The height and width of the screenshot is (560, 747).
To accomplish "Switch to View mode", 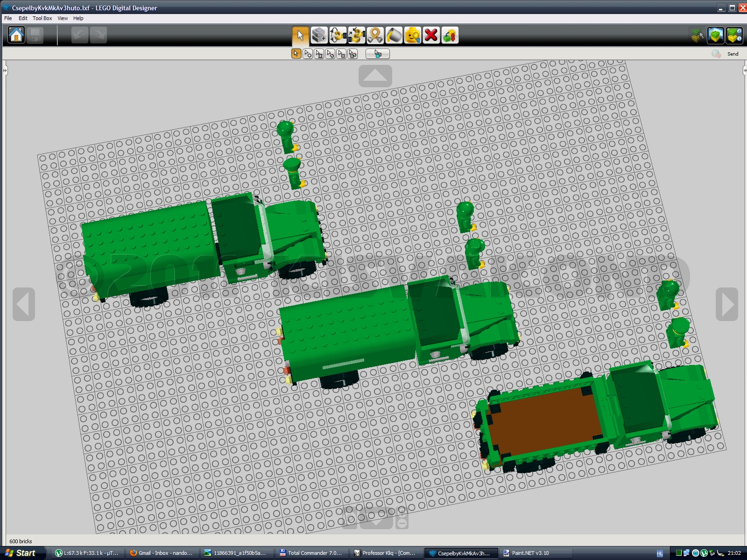I will coord(716,35).
